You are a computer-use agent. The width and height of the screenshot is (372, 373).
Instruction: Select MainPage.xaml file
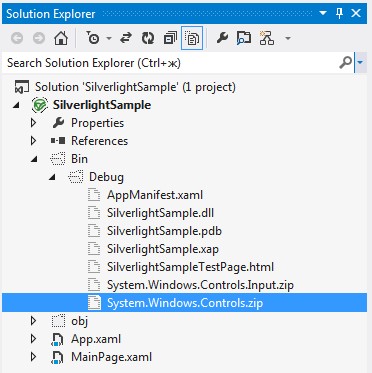(111, 357)
